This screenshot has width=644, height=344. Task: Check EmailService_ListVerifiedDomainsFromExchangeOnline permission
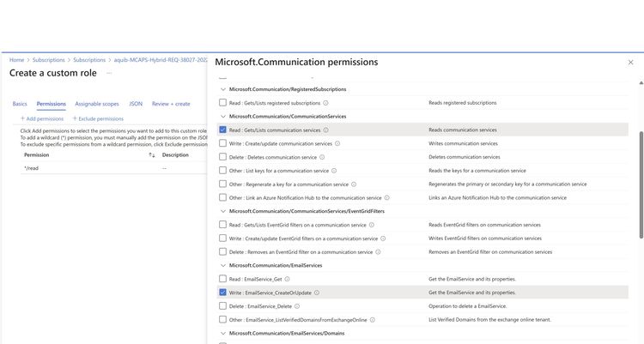222,319
